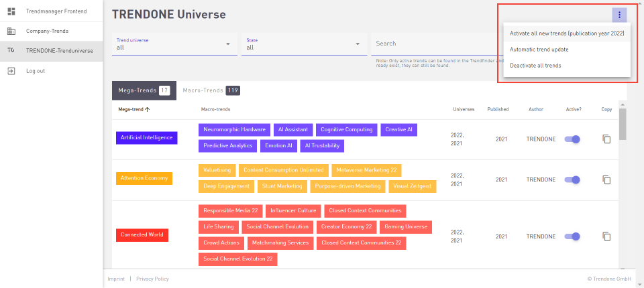Click the Content Consumption Unlimited tag
Screen dimensions: 644x288
click(x=283, y=170)
